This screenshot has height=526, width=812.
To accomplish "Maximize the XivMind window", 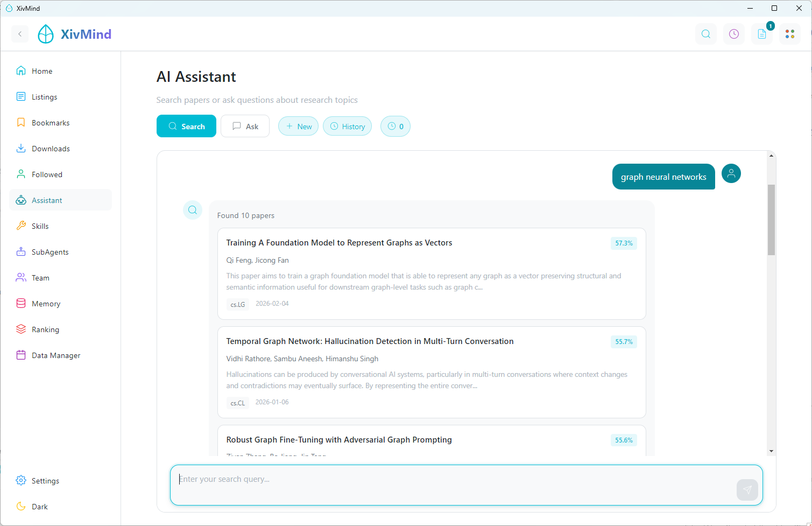I will coord(774,8).
